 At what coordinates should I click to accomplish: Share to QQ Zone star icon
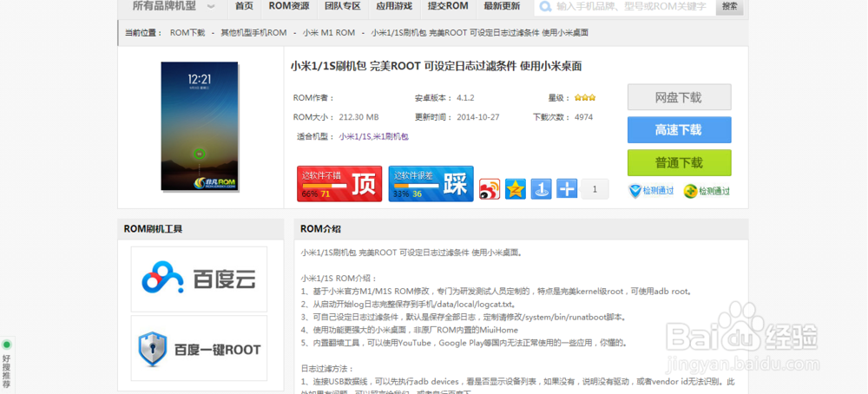click(516, 189)
